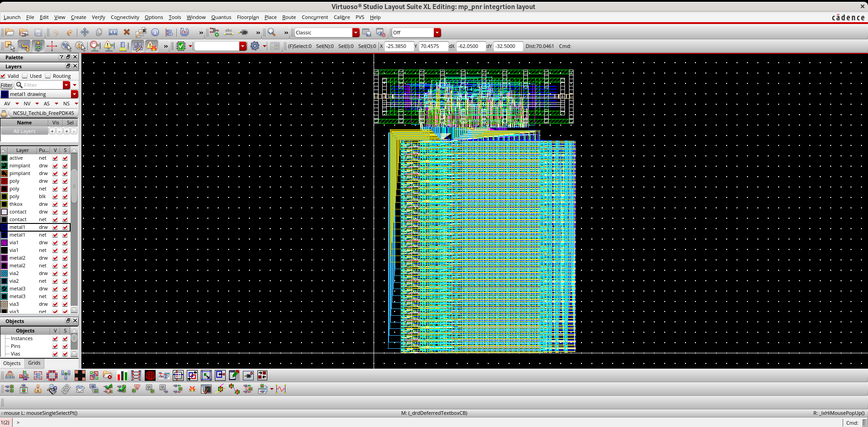
Task: Click the bar chart icon in bottom toolbar
Action: tap(122, 375)
